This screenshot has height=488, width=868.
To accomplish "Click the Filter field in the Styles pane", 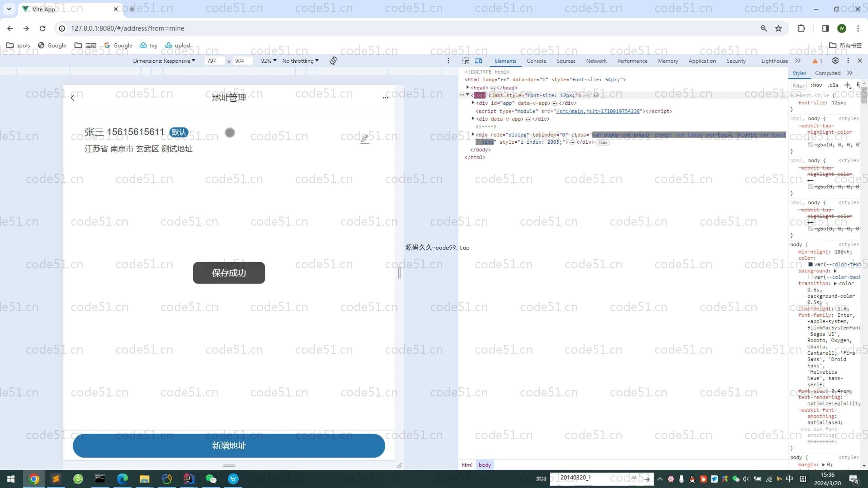I will point(798,85).
